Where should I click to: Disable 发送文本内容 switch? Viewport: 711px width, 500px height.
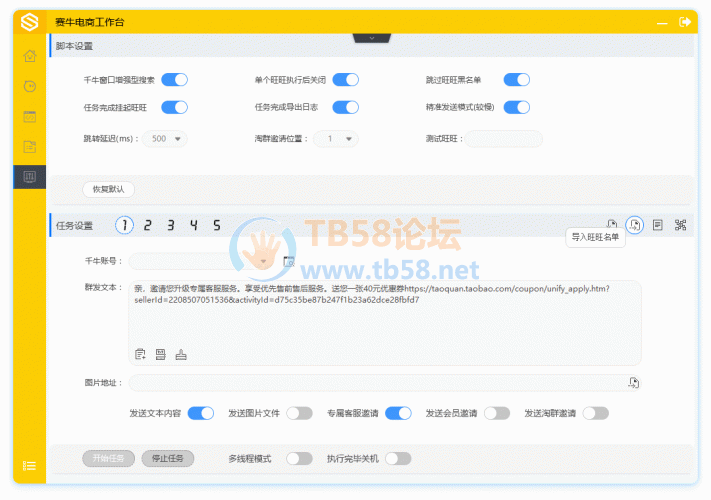201,413
